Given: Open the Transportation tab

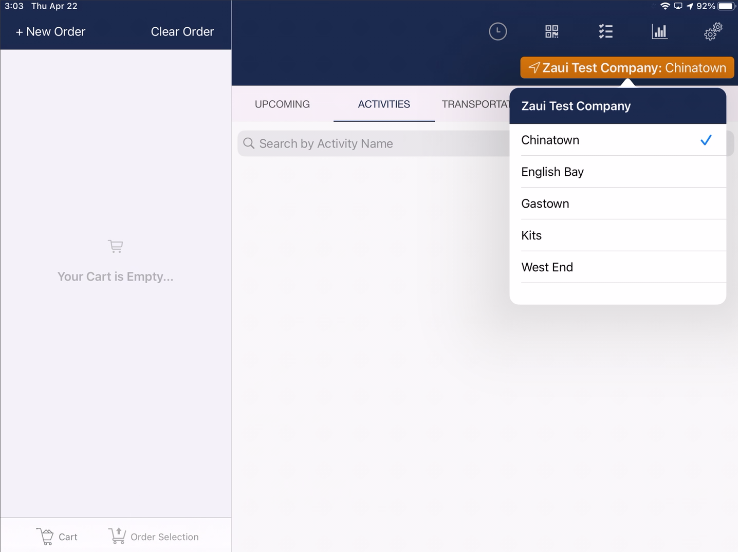Looking at the screenshot, I should pos(475,104).
